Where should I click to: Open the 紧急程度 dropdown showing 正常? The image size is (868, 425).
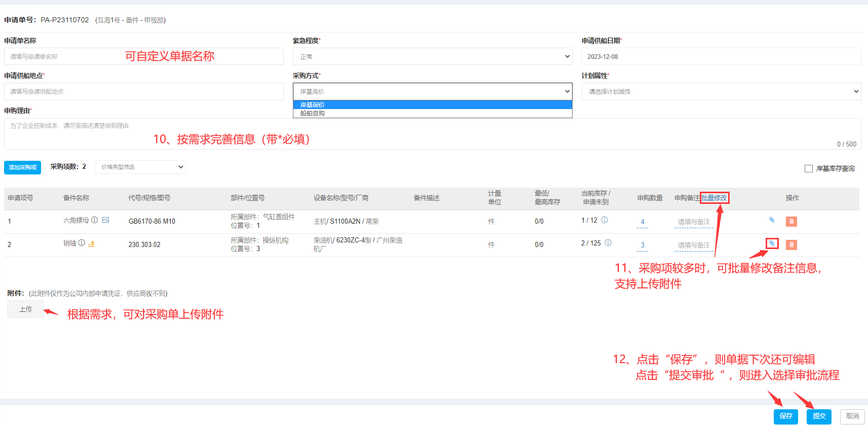pyautogui.click(x=433, y=56)
